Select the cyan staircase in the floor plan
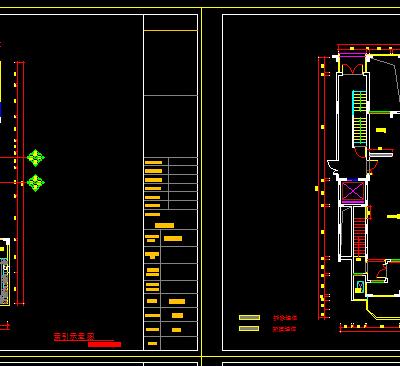 [x=360, y=118]
